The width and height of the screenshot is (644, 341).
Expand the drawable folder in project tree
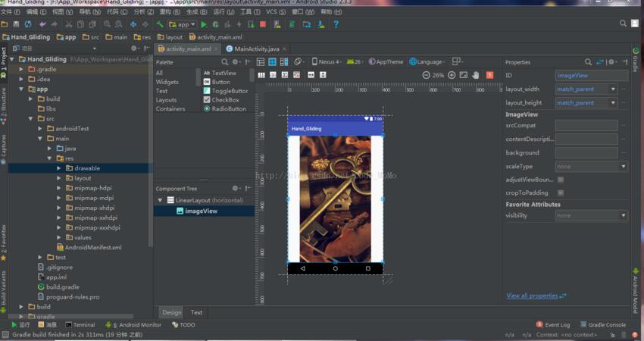click(x=59, y=168)
